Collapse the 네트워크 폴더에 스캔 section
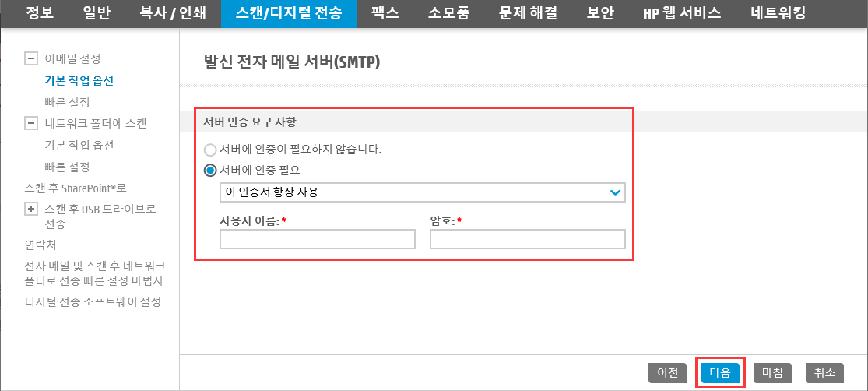The height and width of the screenshot is (391, 868). pos(32,124)
